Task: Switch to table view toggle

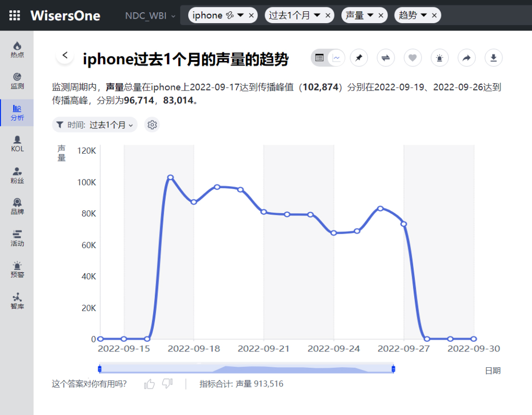Action: 319,58
